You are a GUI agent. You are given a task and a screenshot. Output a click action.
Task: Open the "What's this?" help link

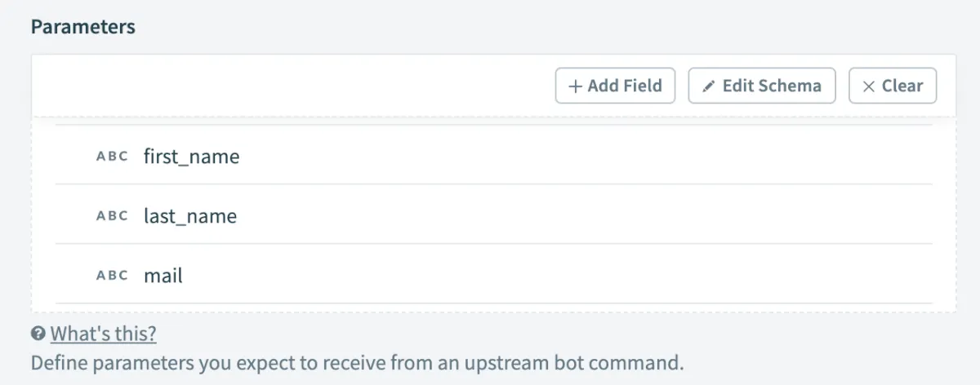103,334
